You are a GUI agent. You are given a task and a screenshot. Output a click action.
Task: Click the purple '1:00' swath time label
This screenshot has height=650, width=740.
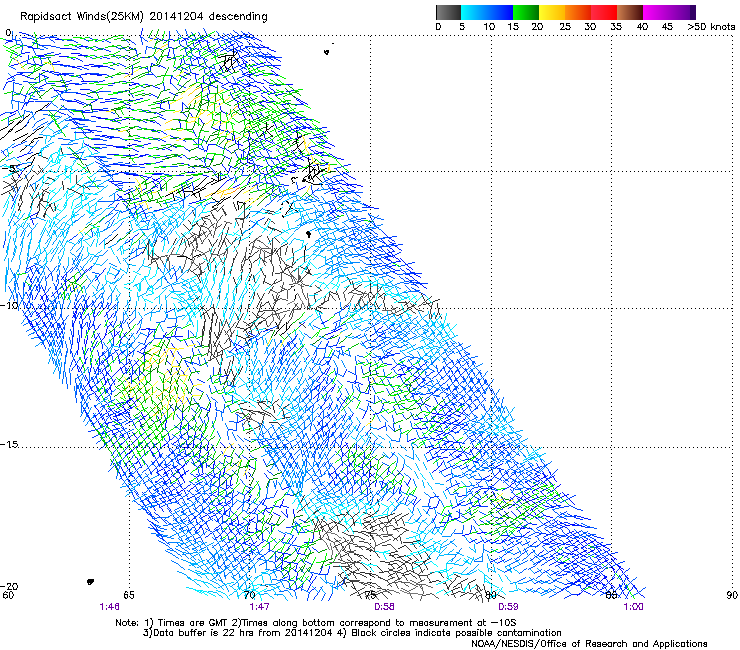tap(633, 607)
